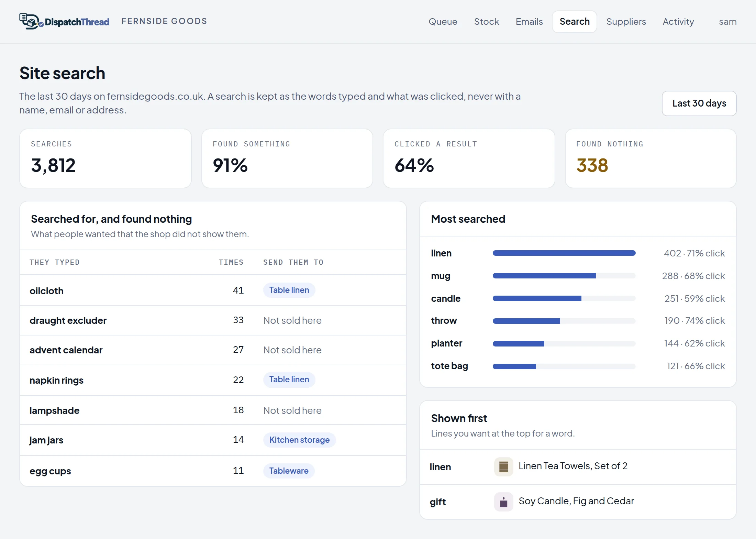This screenshot has height=539, width=756.
Task: Open the Tableware tag for egg cups
Action: (289, 471)
